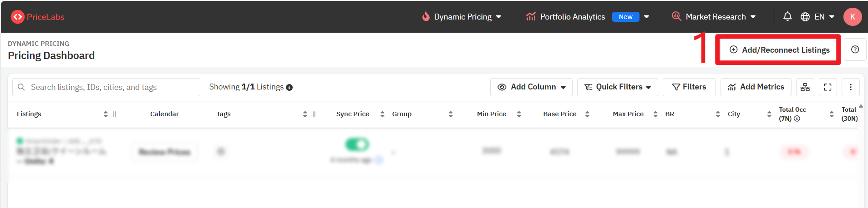Expand the Add Column dropdown

click(x=531, y=87)
